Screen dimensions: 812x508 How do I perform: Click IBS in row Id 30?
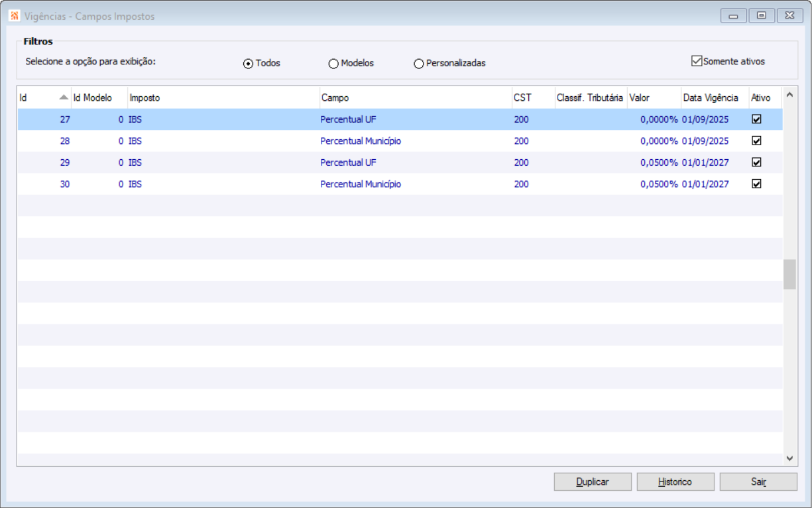[135, 184]
